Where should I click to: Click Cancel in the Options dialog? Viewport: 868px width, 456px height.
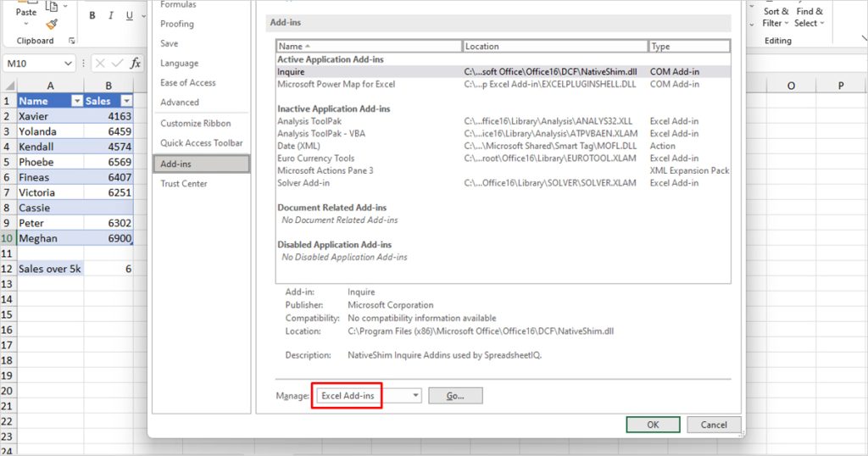(714, 425)
